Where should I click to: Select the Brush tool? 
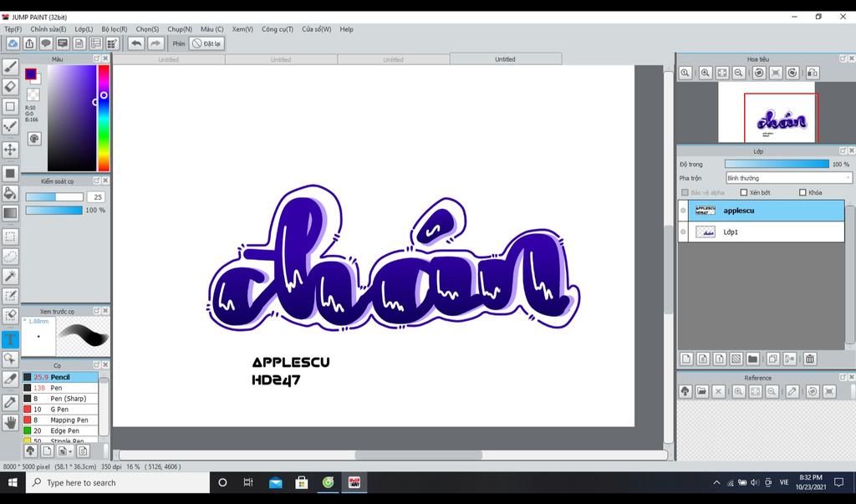(x=10, y=67)
